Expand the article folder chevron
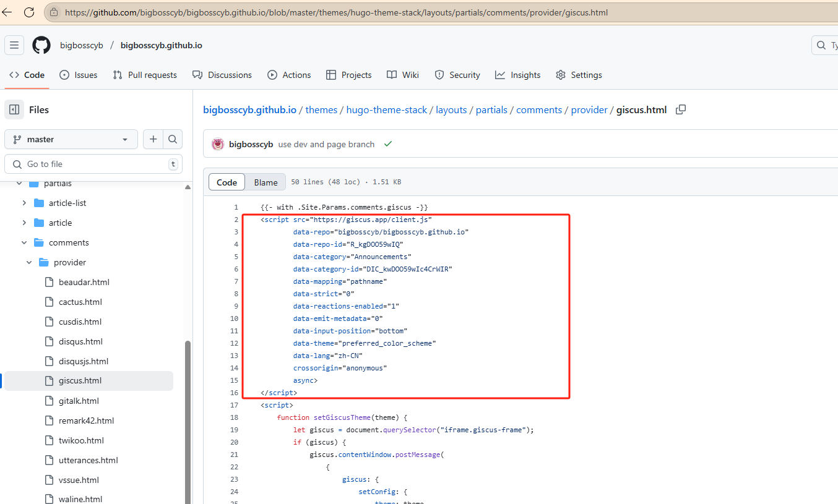This screenshot has height=504, width=838. [24, 223]
